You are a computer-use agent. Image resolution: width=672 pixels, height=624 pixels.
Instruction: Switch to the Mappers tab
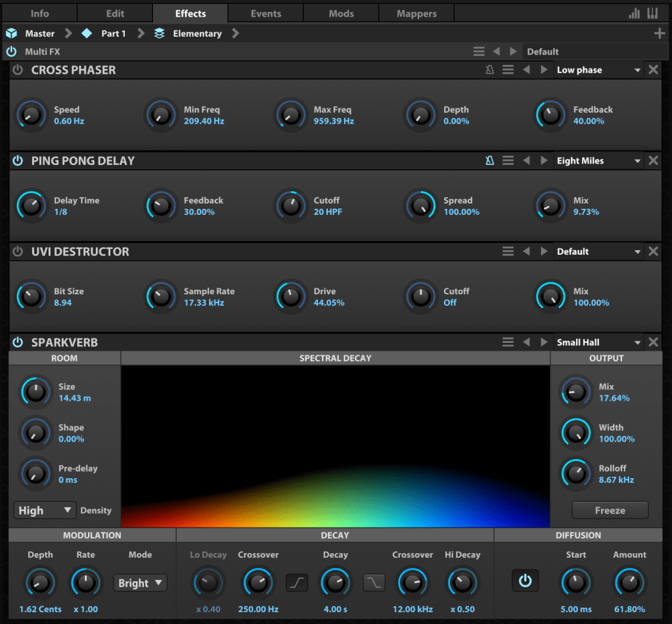coord(416,13)
